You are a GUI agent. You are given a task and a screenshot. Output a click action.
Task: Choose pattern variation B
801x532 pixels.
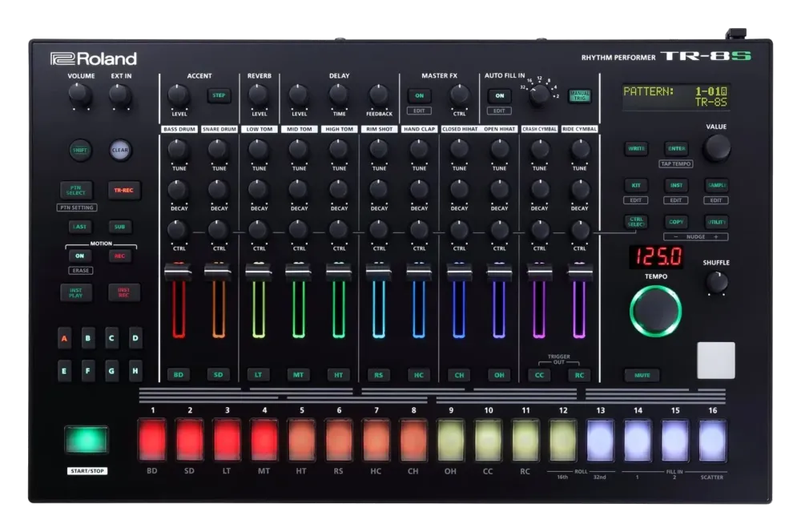pyautogui.click(x=88, y=338)
